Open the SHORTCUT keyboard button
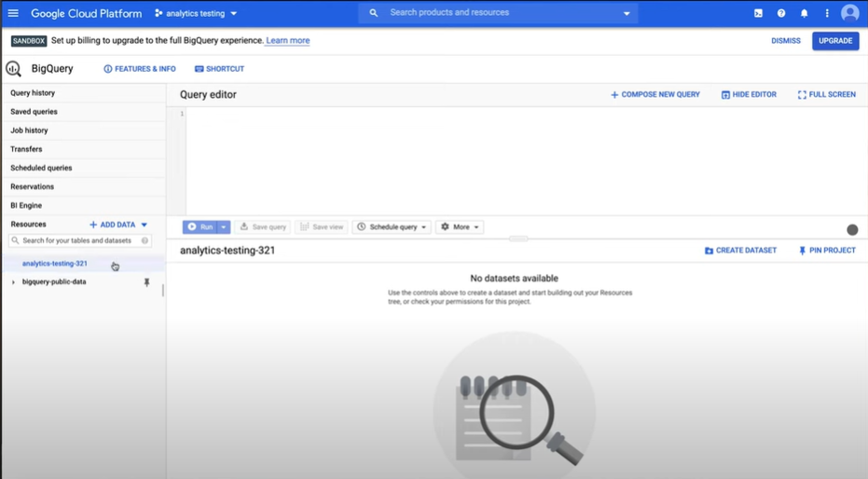The width and height of the screenshot is (868, 479). coord(219,69)
